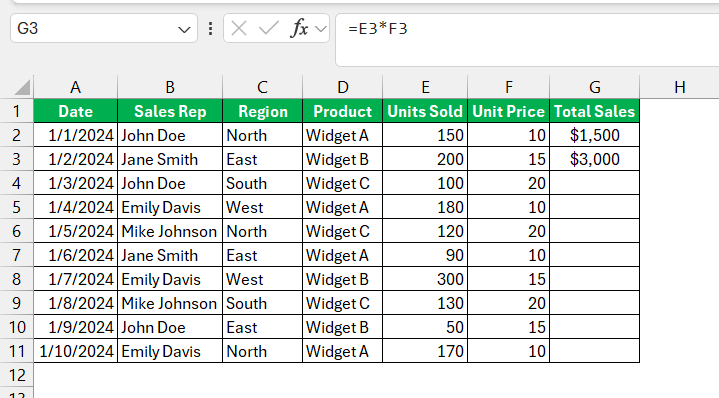
Task: Click the Product header cell
Action: [343, 111]
